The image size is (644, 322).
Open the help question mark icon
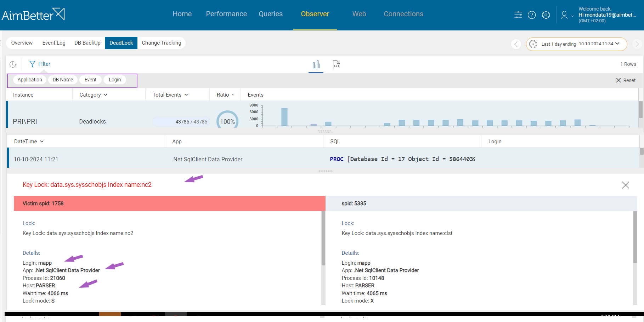[532, 15]
